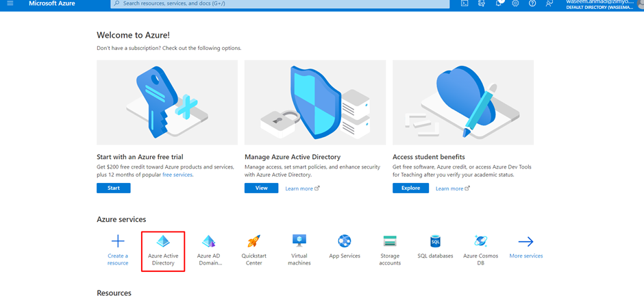This screenshot has width=644, height=296.
Task: Click the shield illustration Active Directory thumbnail
Action: [315, 103]
